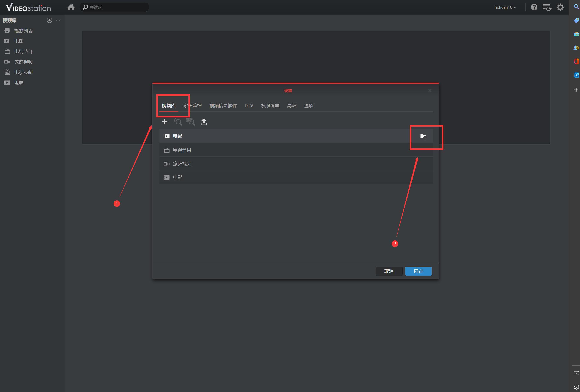Image resolution: width=580 pixels, height=392 pixels.
Task: Click the upload arrow toolbar icon
Action: click(204, 122)
